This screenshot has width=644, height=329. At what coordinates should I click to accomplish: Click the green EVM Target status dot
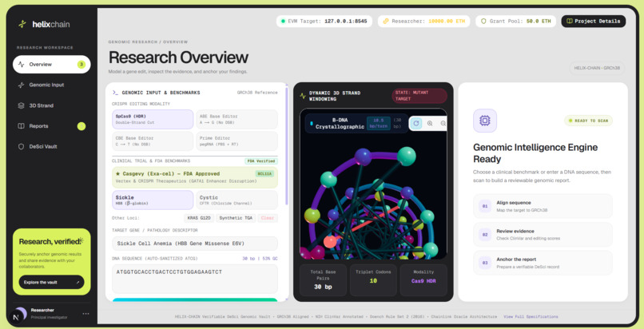pyautogui.click(x=283, y=22)
